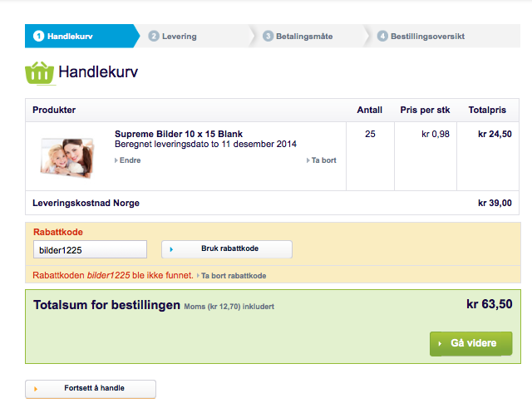Click Endre link to edit product

[127, 160]
